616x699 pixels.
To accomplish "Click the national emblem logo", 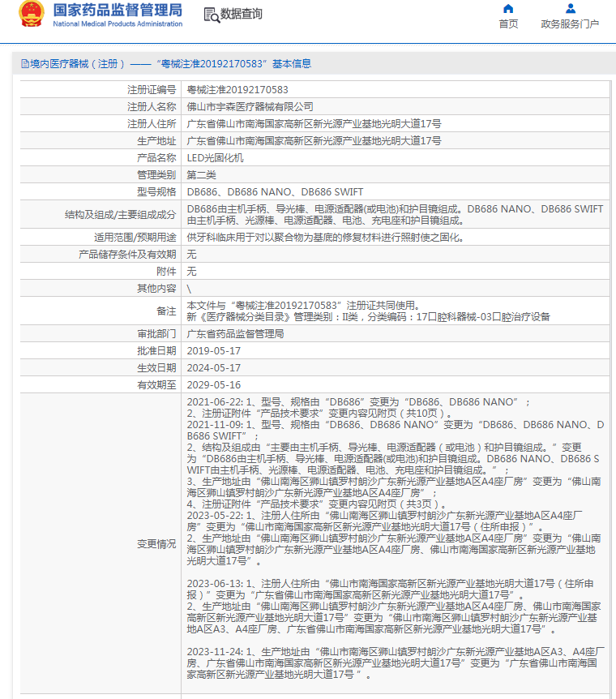I will tap(31, 14).
